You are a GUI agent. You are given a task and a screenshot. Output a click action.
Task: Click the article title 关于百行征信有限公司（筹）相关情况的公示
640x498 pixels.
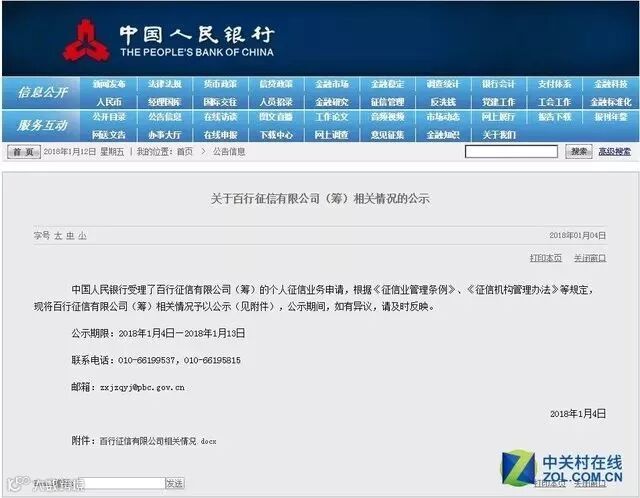point(320,199)
